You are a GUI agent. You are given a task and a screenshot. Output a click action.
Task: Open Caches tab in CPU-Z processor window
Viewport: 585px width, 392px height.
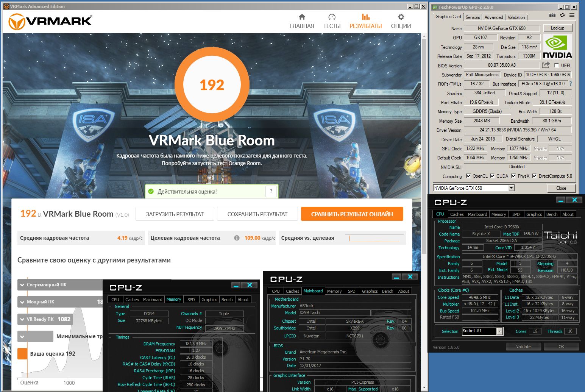(x=457, y=214)
